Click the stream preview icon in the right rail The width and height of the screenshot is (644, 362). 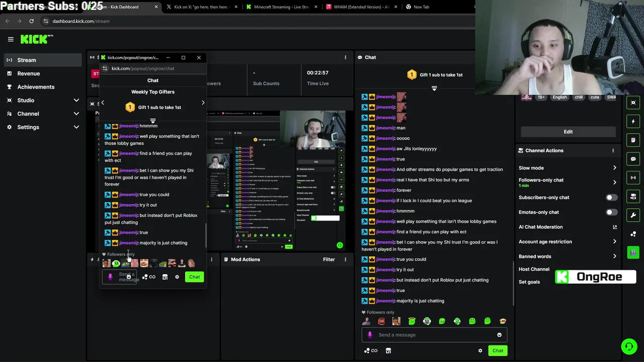(x=633, y=103)
